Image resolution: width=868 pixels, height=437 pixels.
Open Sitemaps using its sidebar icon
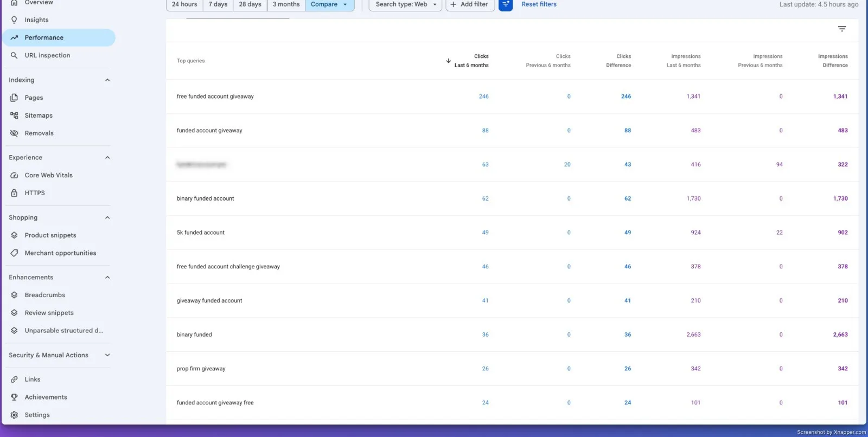[14, 115]
